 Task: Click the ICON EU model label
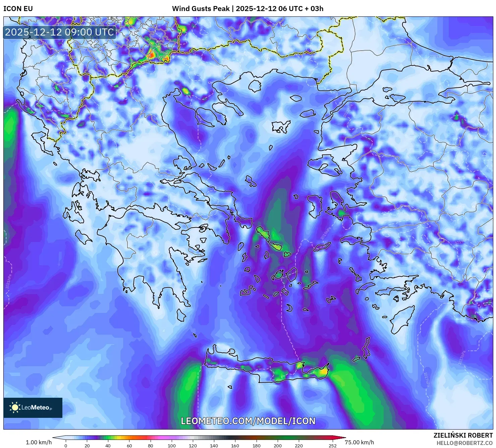(x=18, y=9)
